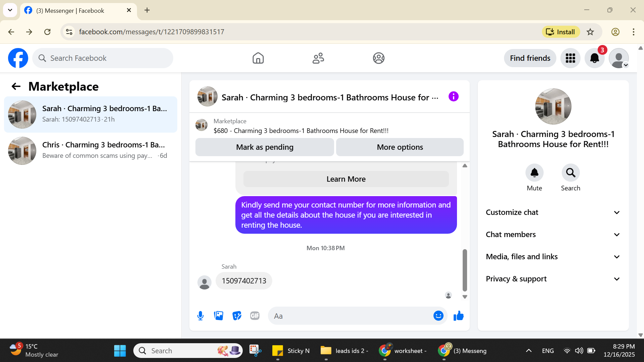This screenshot has height=362, width=644.
Task: Go back from Marketplace chats list
Action: [x=16, y=87]
